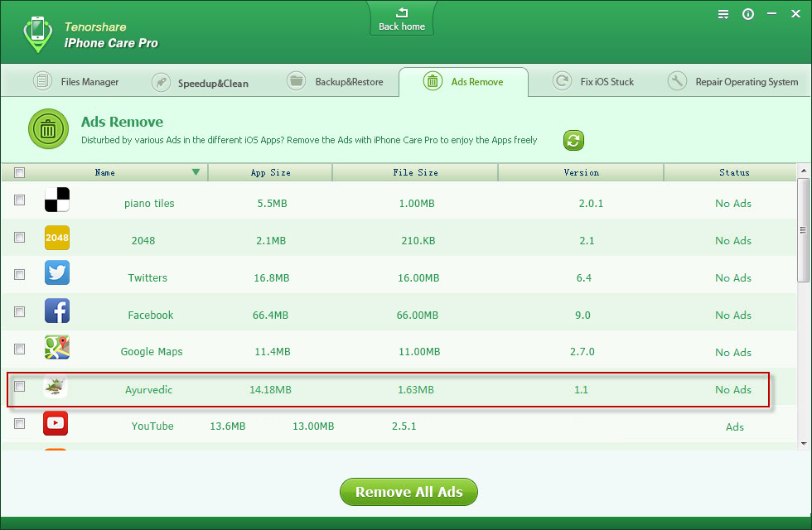
Task: Go back using the Back home button
Action: (x=402, y=19)
